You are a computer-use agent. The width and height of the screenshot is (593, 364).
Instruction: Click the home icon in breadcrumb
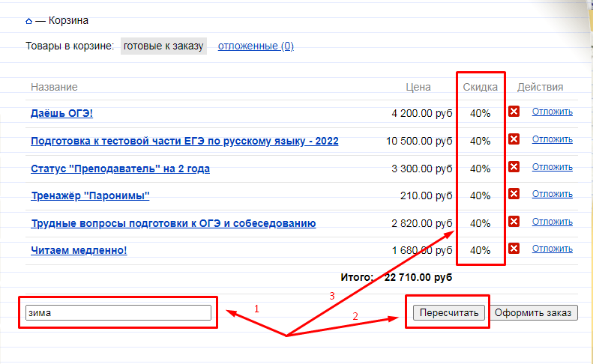[x=28, y=21]
